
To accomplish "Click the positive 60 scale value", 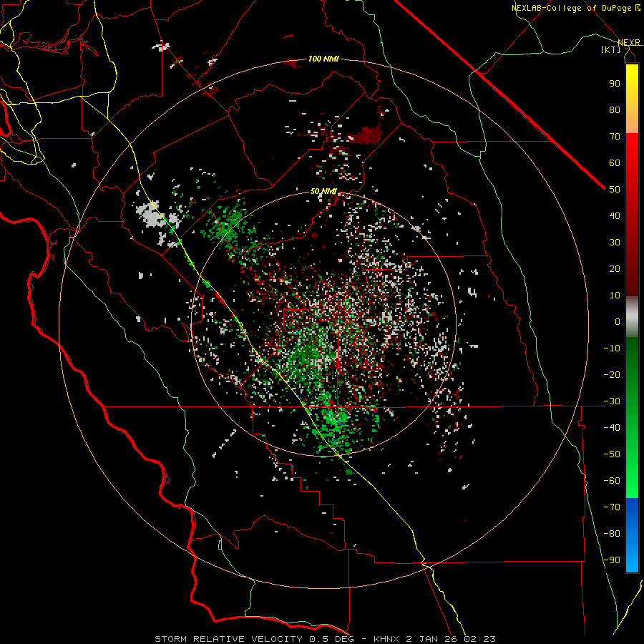I will click(x=615, y=162).
